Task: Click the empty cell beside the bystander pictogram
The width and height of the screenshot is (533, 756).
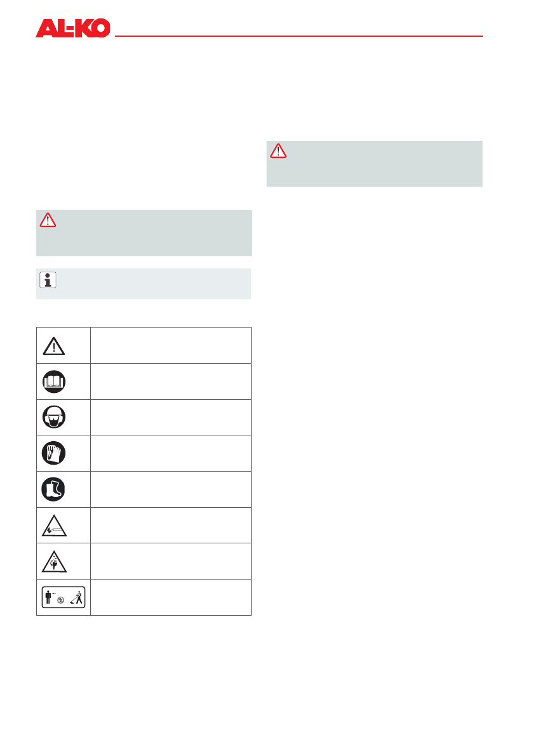Action: [x=170, y=597]
